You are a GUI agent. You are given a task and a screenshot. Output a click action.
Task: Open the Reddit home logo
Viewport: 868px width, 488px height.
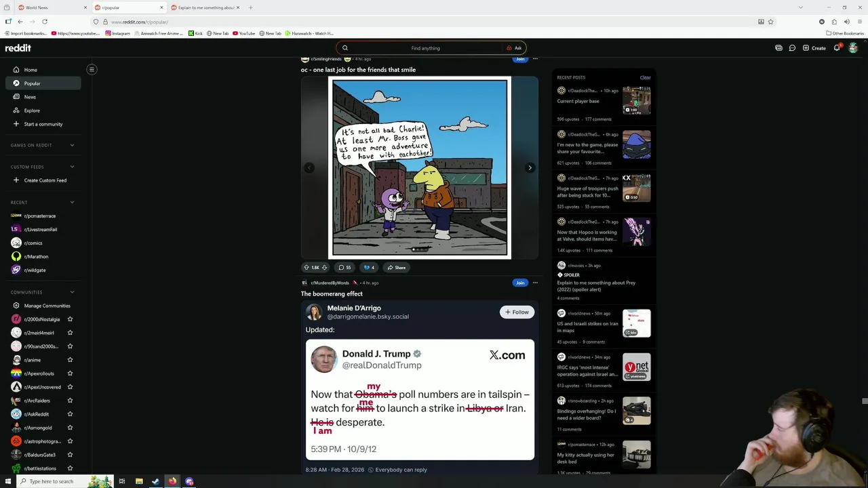18,48
